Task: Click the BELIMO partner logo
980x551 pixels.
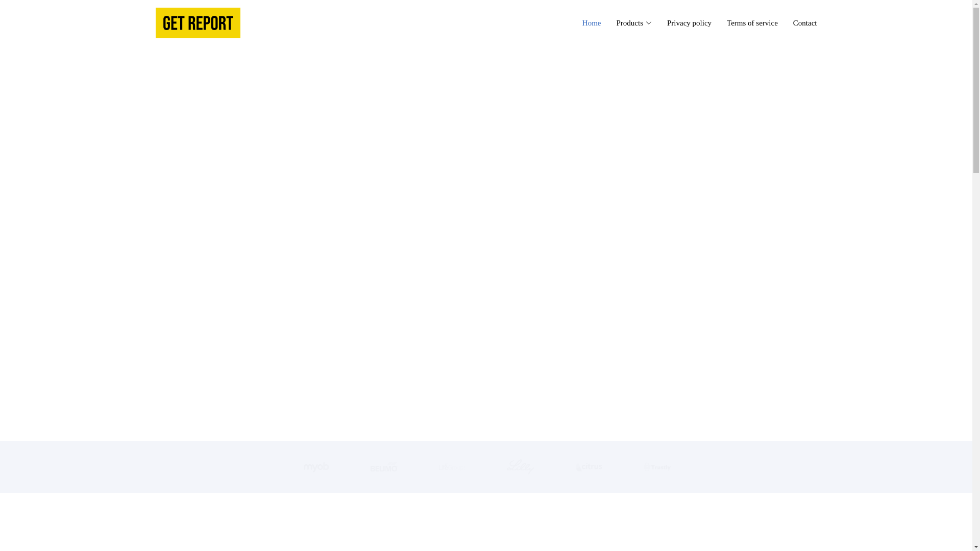Action: 384,467
